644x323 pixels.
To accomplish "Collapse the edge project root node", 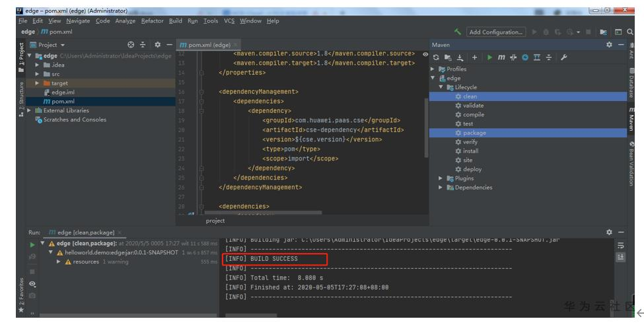I will (x=30, y=55).
